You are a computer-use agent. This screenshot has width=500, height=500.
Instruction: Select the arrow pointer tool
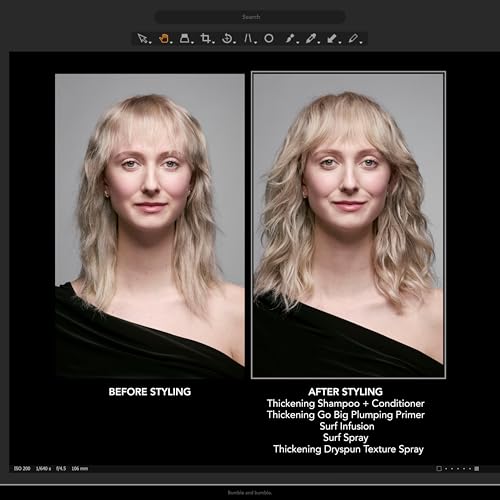[143, 39]
